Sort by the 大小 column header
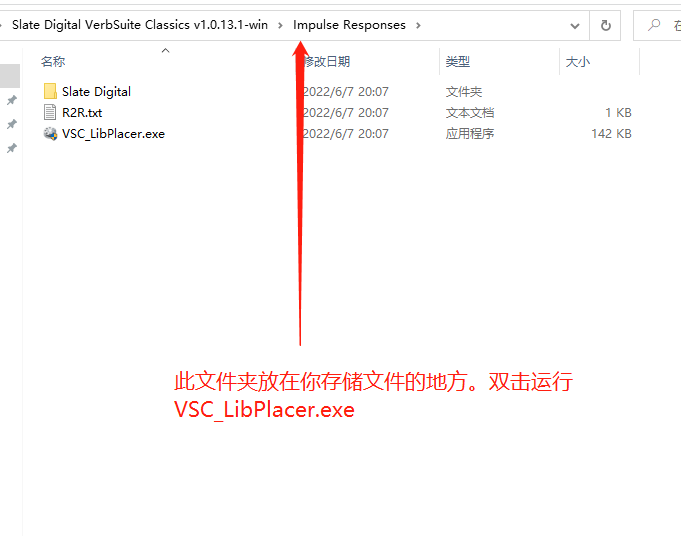The height and width of the screenshot is (536, 681). (578, 62)
